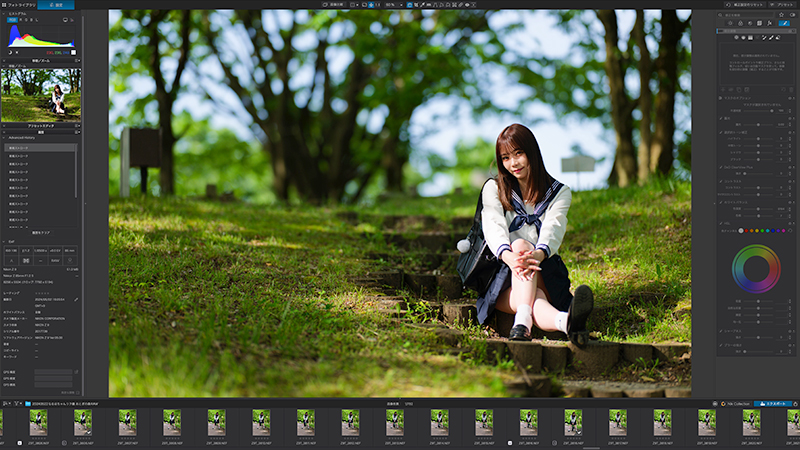Image resolution: width=800 pixels, height=450 pixels.
Task: Click the favorites star icon
Action: pyautogui.click(x=781, y=15)
